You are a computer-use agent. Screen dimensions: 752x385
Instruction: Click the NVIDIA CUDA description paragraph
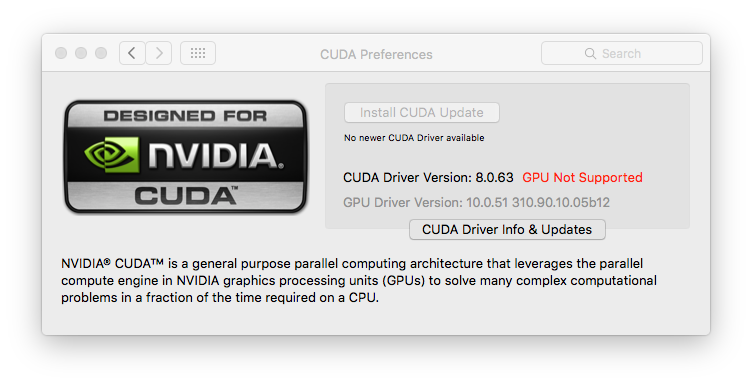(359, 280)
